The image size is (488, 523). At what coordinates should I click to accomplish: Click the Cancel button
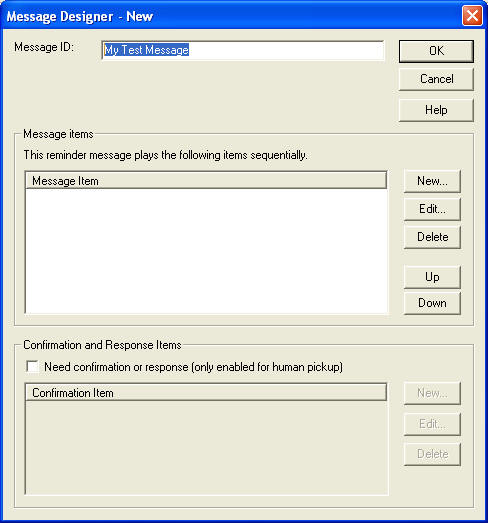pyautogui.click(x=436, y=79)
